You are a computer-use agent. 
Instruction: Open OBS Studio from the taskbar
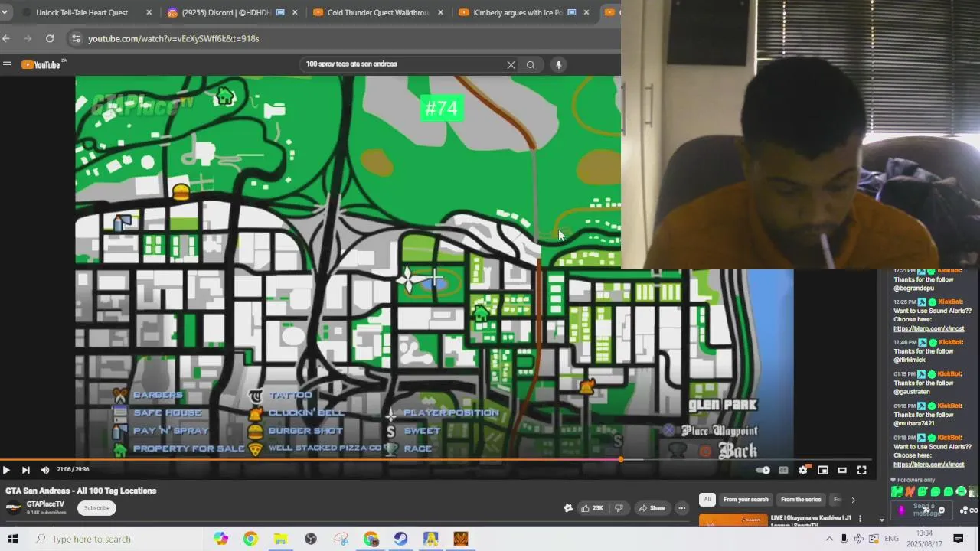click(311, 539)
